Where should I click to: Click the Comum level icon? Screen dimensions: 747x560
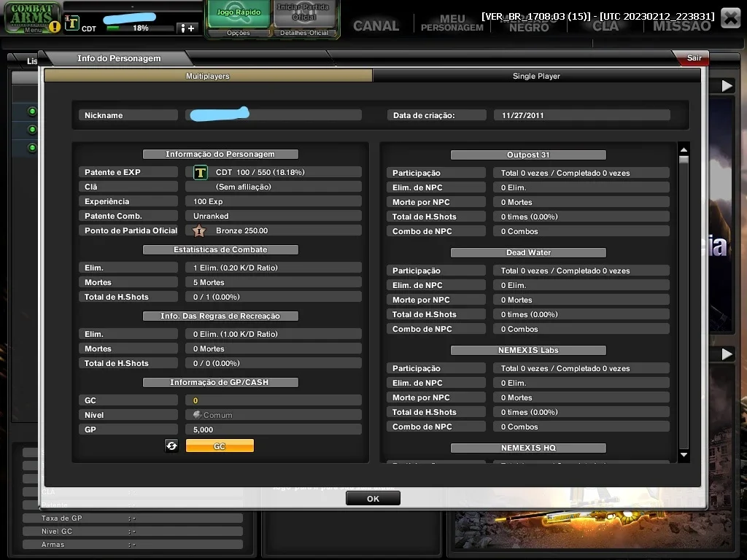click(x=197, y=415)
